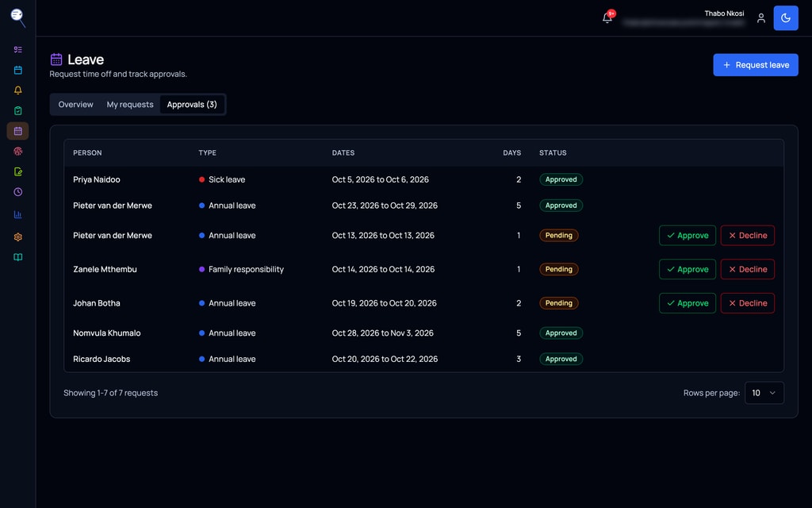The image size is (812, 508).
Task: Open the Rows per page dropdown
Action: click(764, 393)
